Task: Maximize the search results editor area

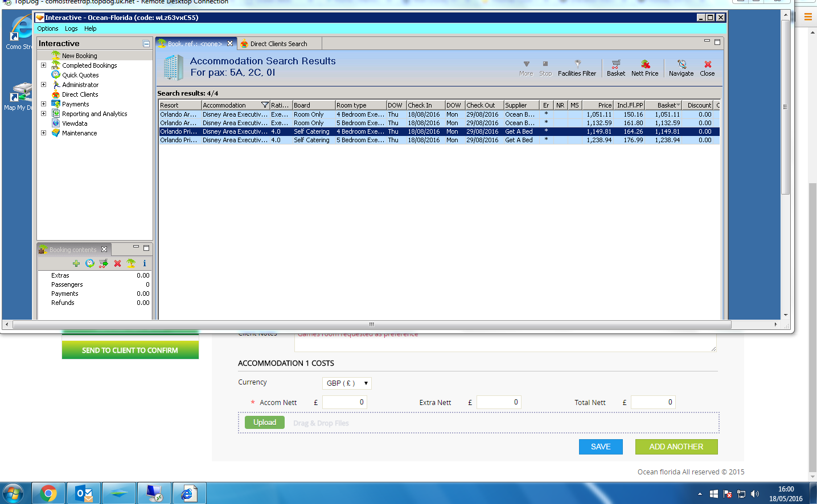Action: point(717,42)
